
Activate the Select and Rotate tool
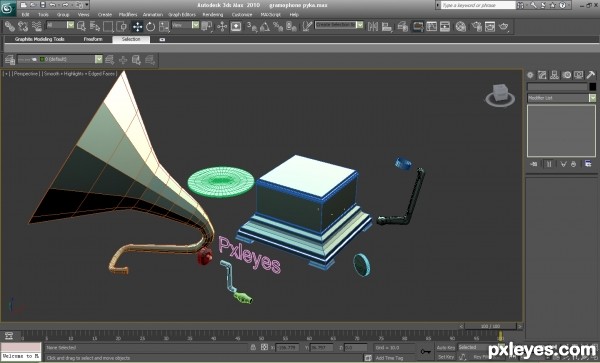(150, 26)
